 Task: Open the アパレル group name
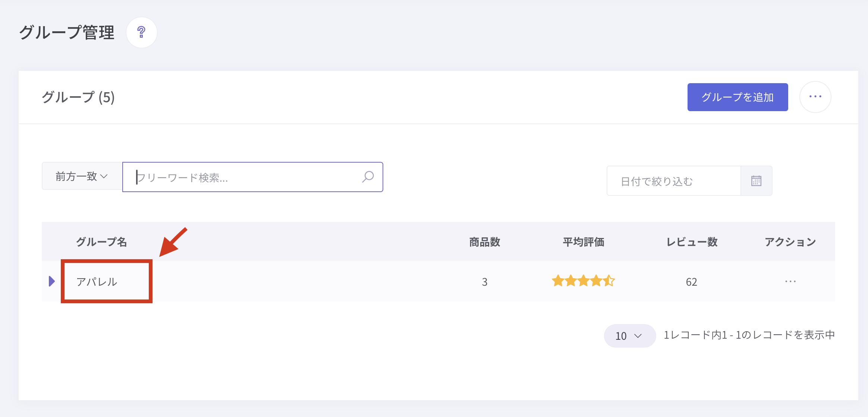97,282
